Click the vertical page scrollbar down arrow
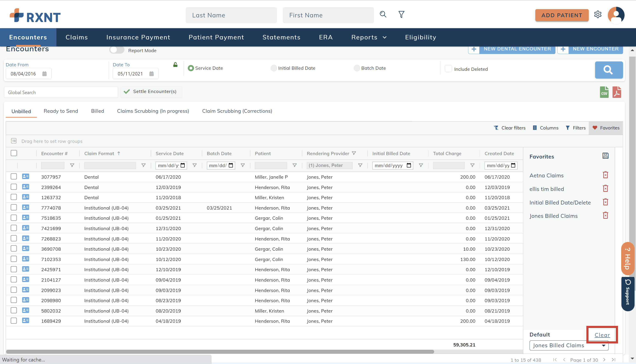This screenshot has width=636, height=364. (x=632, y=358)
